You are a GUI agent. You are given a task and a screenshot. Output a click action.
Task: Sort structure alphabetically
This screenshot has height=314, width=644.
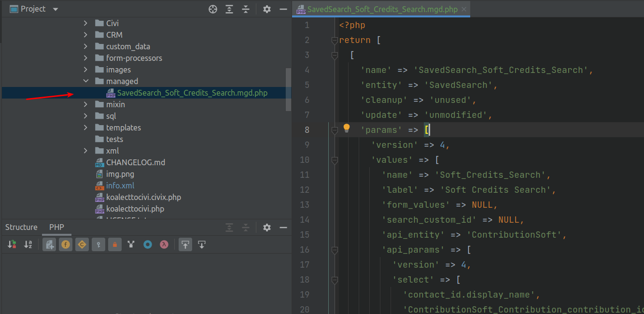[x=28, y=245]
